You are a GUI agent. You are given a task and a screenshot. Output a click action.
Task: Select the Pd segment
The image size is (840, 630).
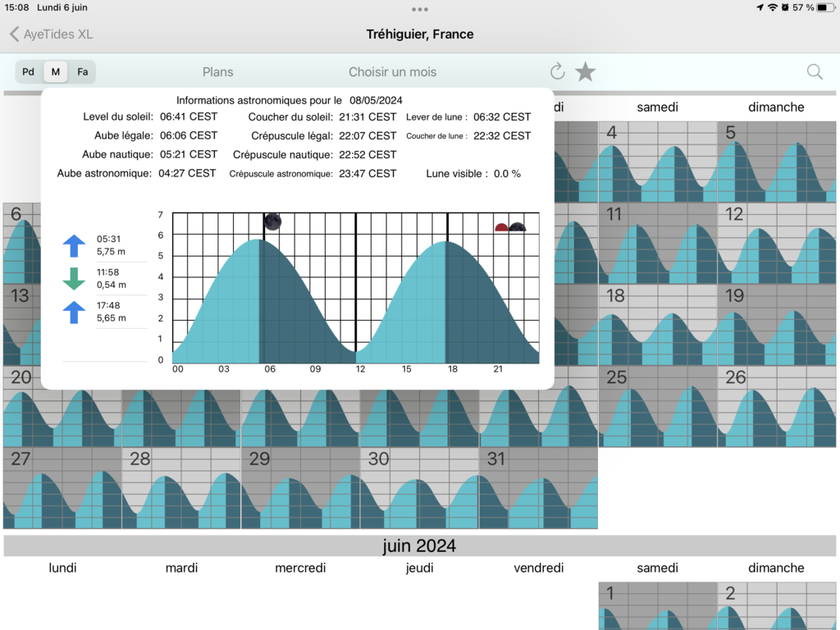[x=29, y=72]
